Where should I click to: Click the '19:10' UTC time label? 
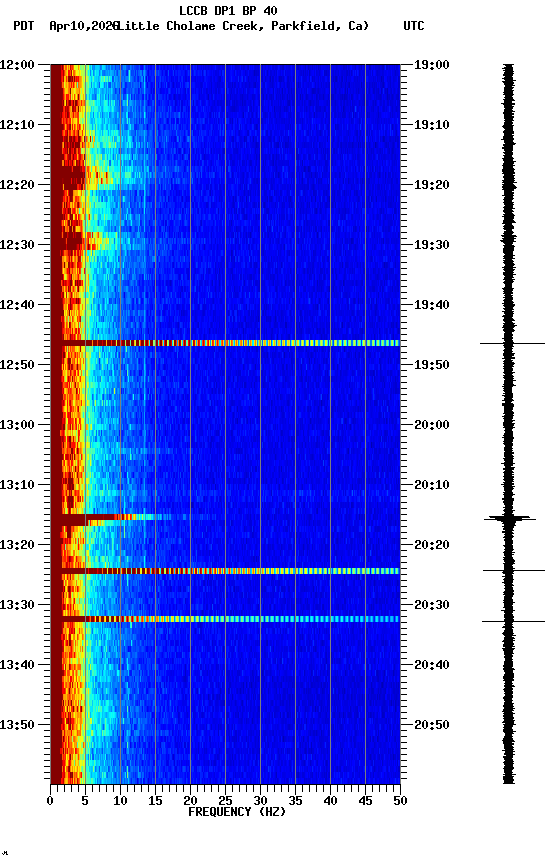[x=432, y=125]
